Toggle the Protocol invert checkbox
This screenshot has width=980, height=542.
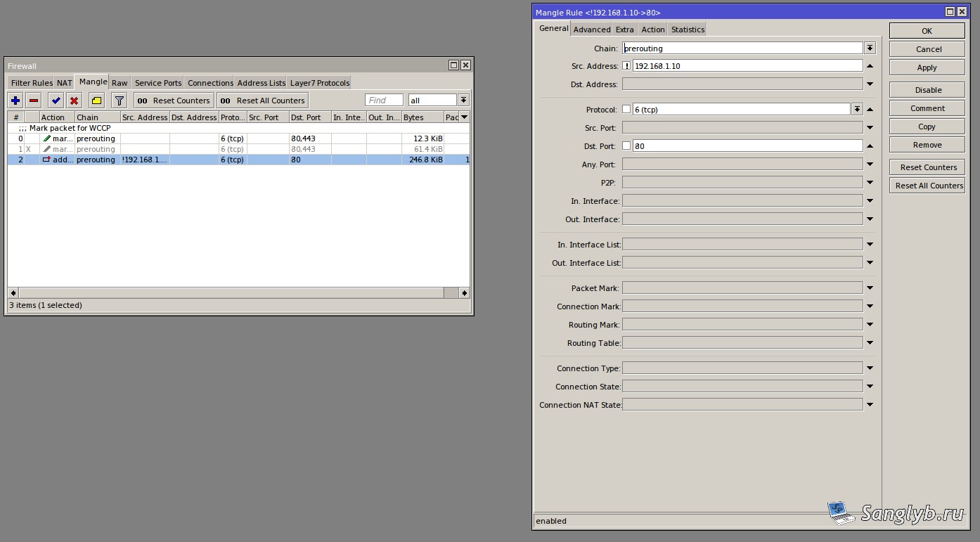[x=626, y=109]
